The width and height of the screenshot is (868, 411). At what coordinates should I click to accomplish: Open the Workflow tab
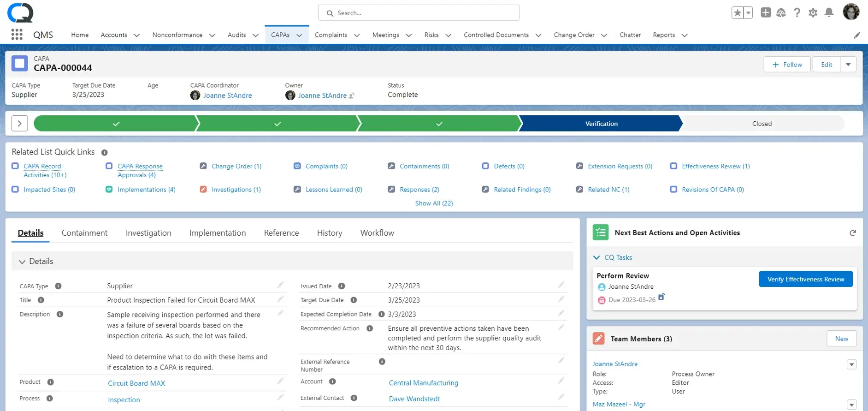point(377,233)
